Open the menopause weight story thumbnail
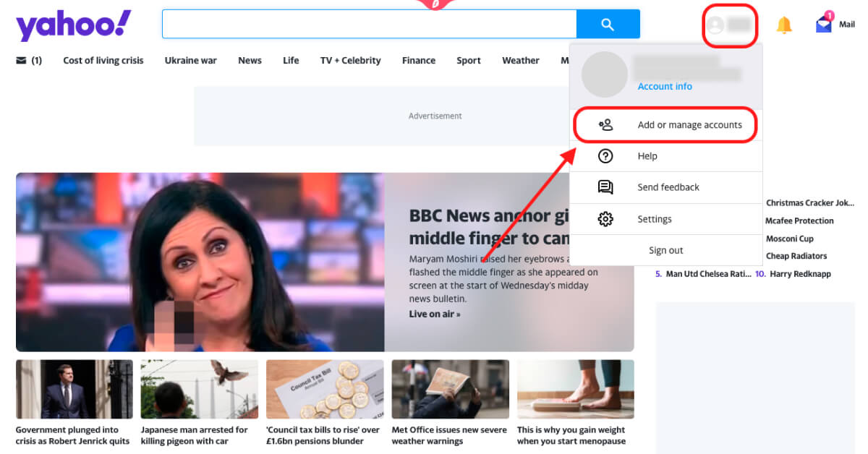 coord(576,390)
